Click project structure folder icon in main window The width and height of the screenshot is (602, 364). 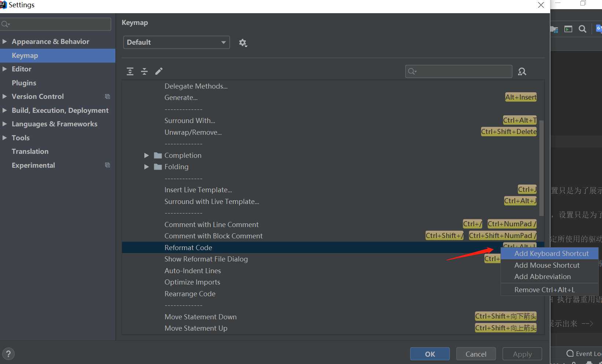point(554,29)
